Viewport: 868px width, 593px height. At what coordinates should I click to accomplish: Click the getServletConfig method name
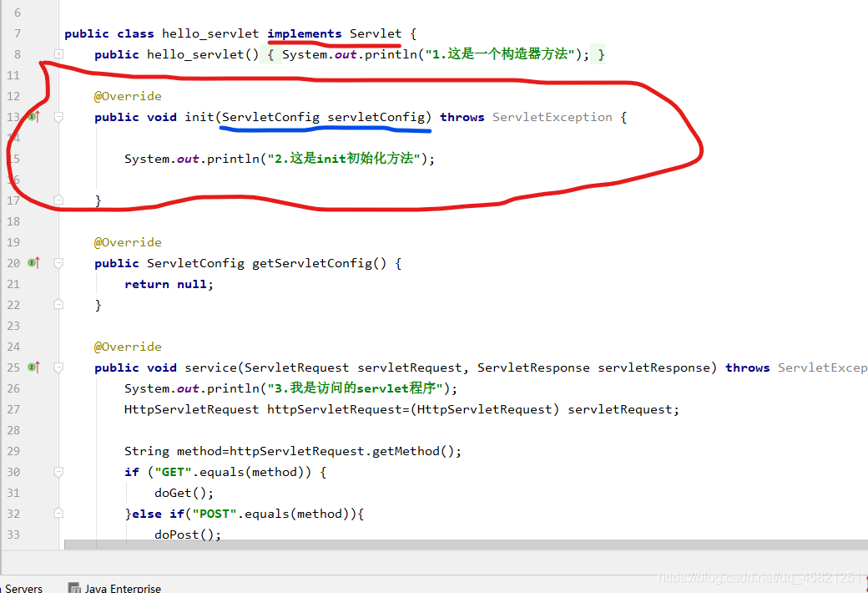(x=312, y=263)
